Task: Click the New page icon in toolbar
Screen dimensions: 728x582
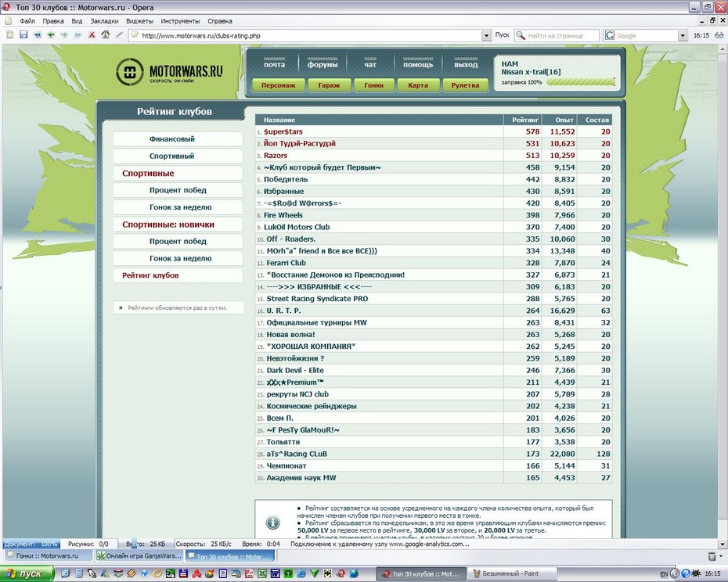Action: [x=9, y=35]
